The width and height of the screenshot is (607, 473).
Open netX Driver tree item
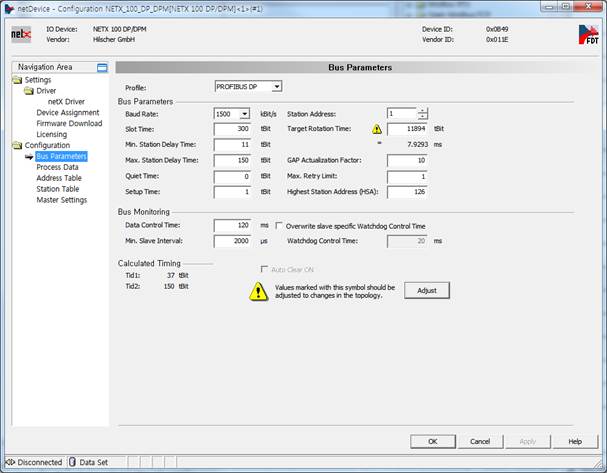pos(66,102)
